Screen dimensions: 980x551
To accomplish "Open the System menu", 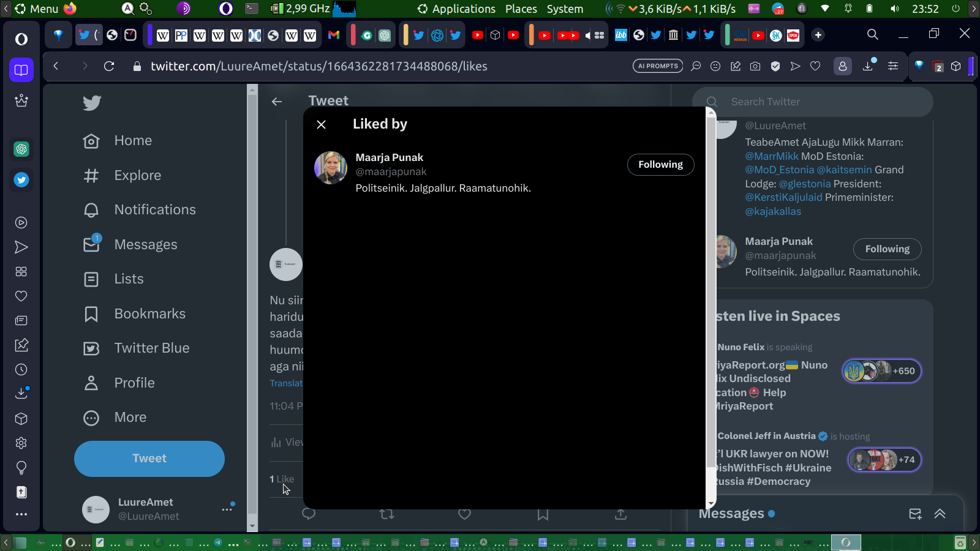I will [x=565, y=9].
